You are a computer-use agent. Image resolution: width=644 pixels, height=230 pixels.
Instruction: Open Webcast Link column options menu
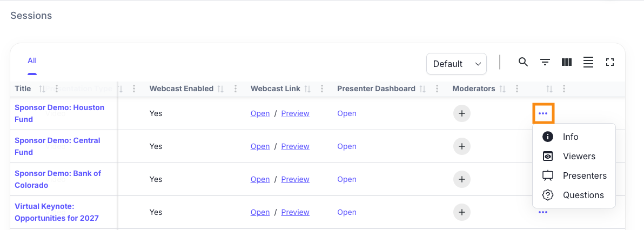pos(321,89)
